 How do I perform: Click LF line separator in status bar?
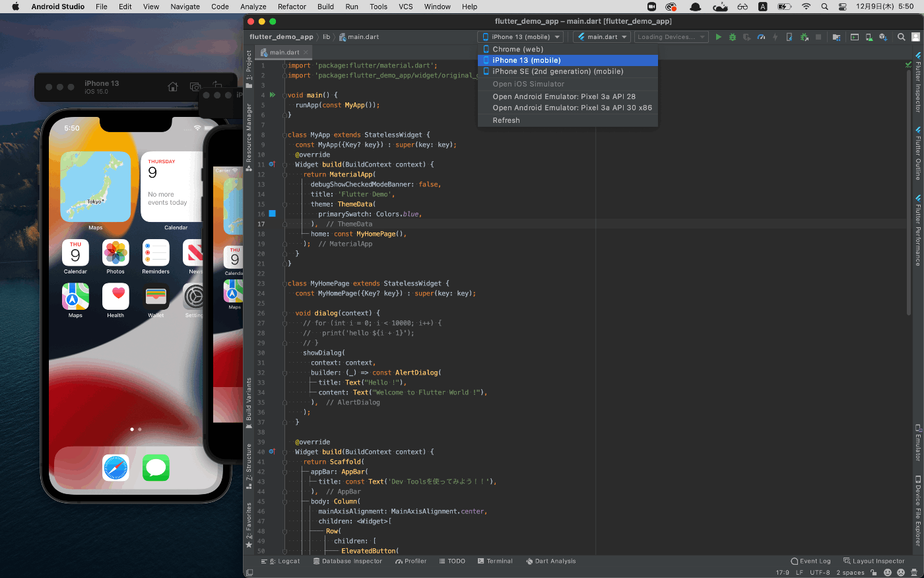799,573
